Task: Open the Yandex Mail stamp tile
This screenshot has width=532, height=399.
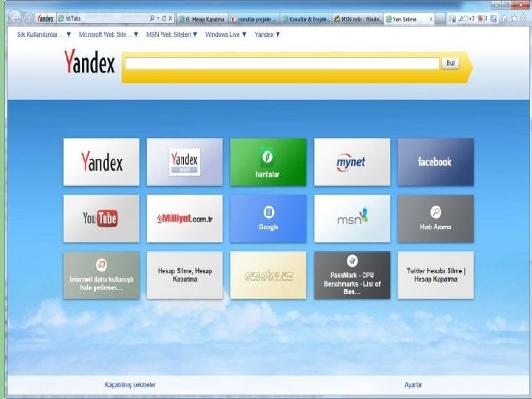Action: 185,162
